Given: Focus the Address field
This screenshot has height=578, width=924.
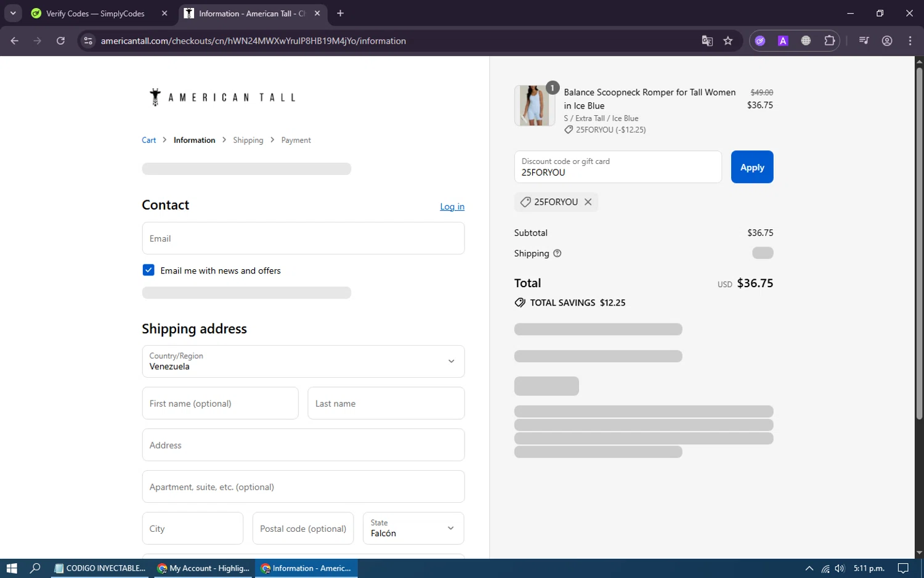Looking at the screenshot, I should (303, 445).
